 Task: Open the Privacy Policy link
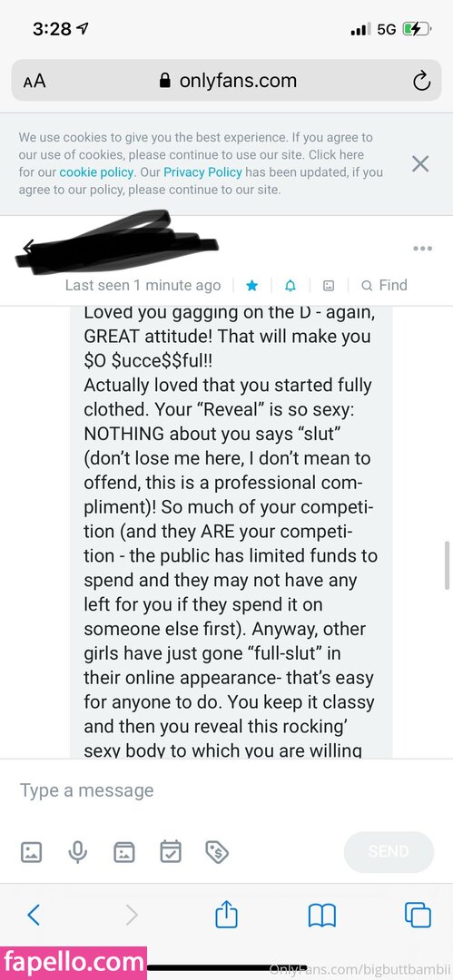pos(202,171)
